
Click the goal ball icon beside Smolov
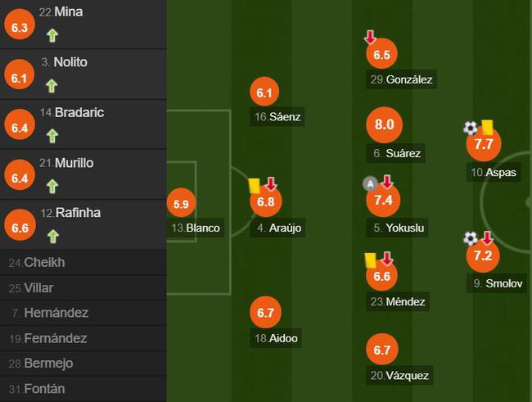pos(470,238)
